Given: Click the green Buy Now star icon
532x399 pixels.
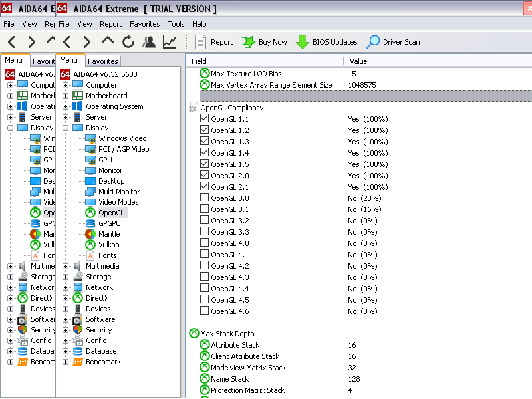Looking at the screenshot, I should coord(249,42).
